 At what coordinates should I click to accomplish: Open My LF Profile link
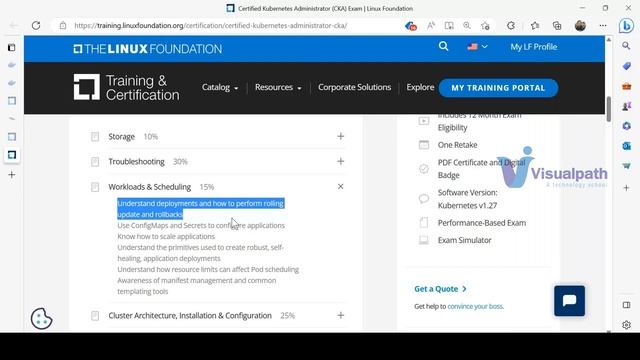(533, 47)
